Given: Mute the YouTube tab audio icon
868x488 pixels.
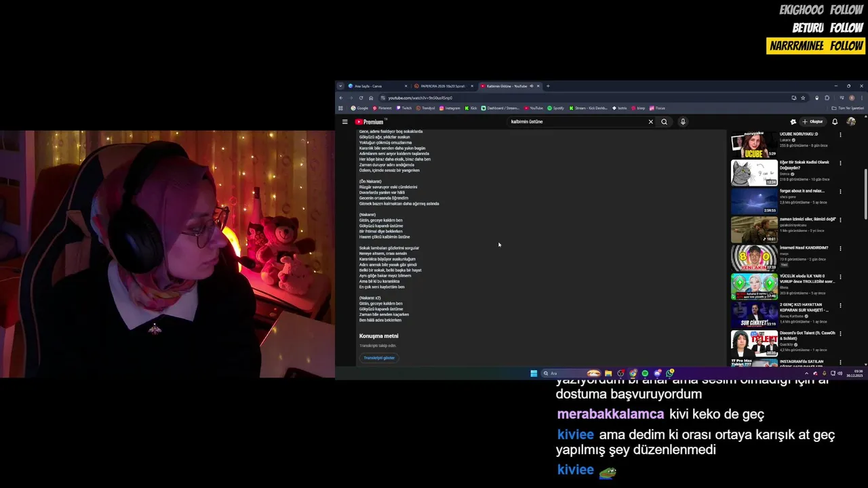Looking at the screenshot, I should point(532,86).
